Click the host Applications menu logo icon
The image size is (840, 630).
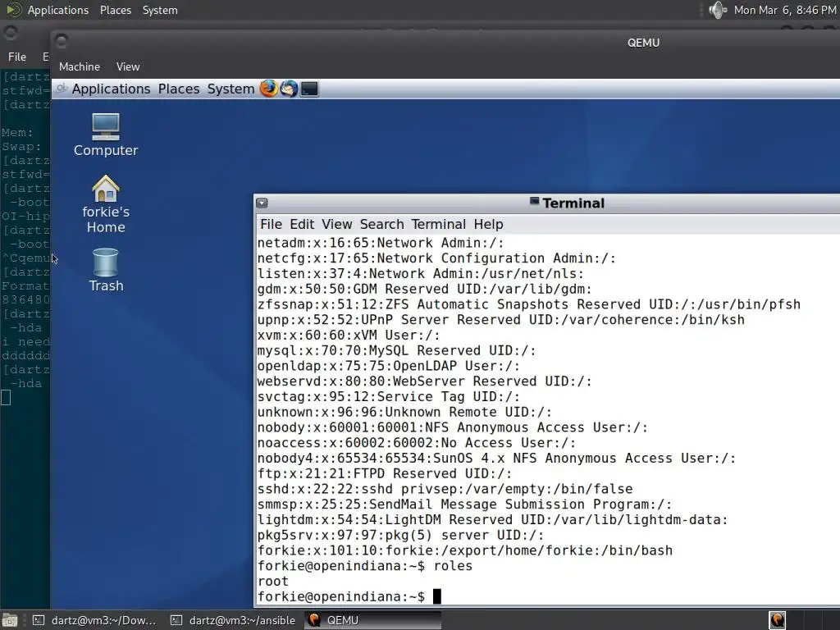pyautogui.click(x=13, y=10)
